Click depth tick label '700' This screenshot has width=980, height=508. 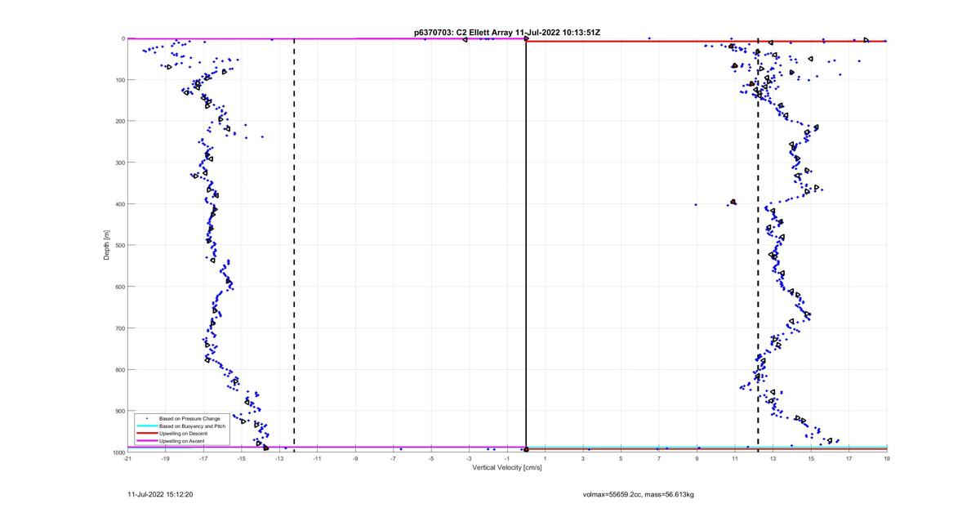point(119,328)
